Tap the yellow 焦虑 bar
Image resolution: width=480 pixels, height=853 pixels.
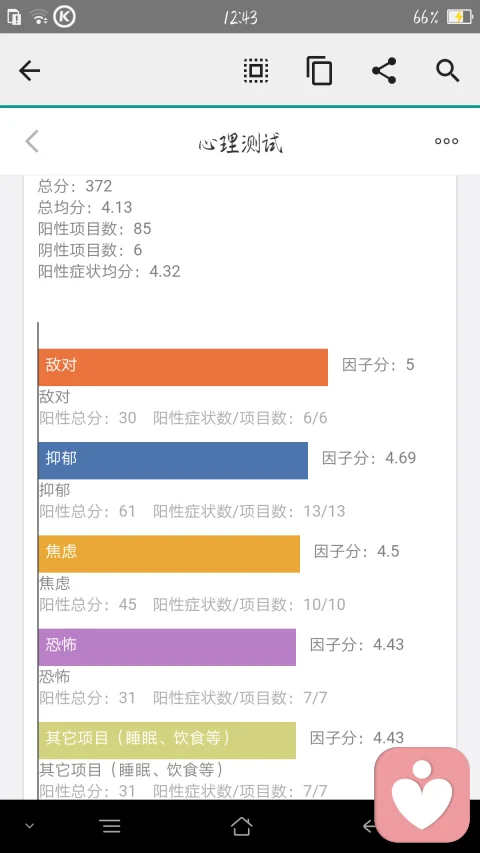(x=169, y=554)
